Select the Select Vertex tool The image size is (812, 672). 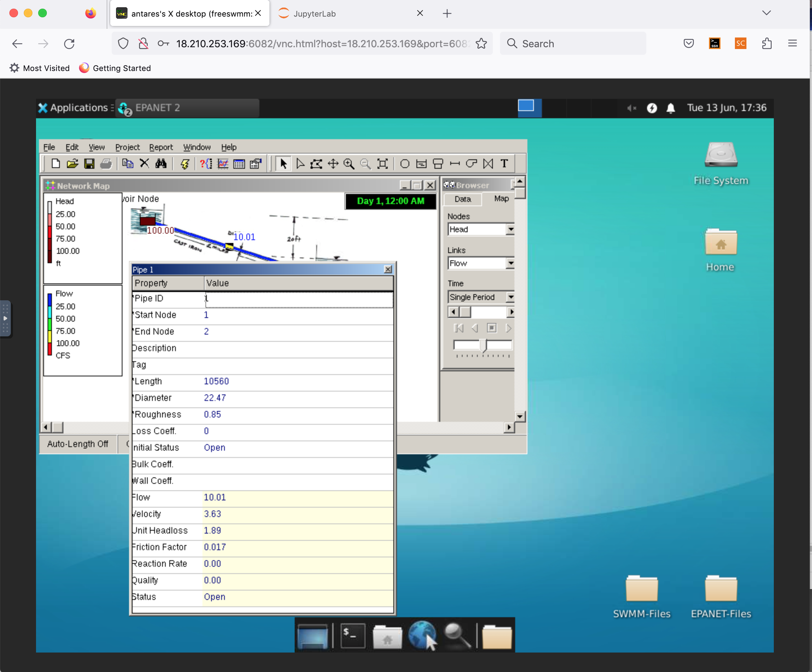click(x=300, y=164)
